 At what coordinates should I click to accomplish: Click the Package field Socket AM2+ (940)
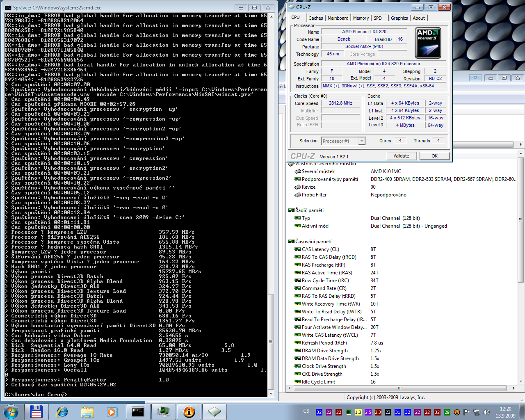click(364, 47)
